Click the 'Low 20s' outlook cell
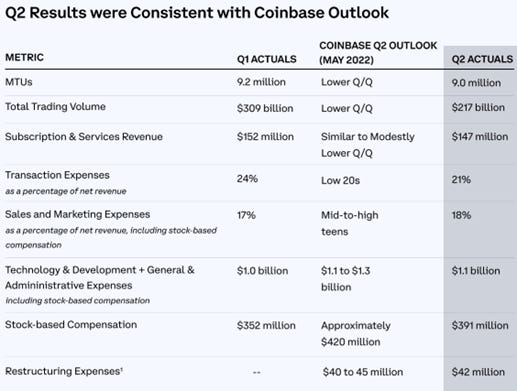 point(340,181)
